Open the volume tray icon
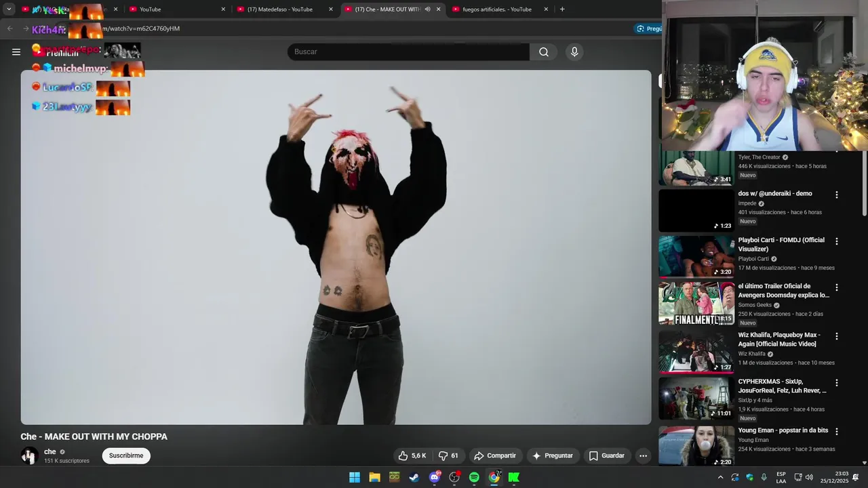The height and width of the screenshot is (488, 868). [x=809, y=477]
